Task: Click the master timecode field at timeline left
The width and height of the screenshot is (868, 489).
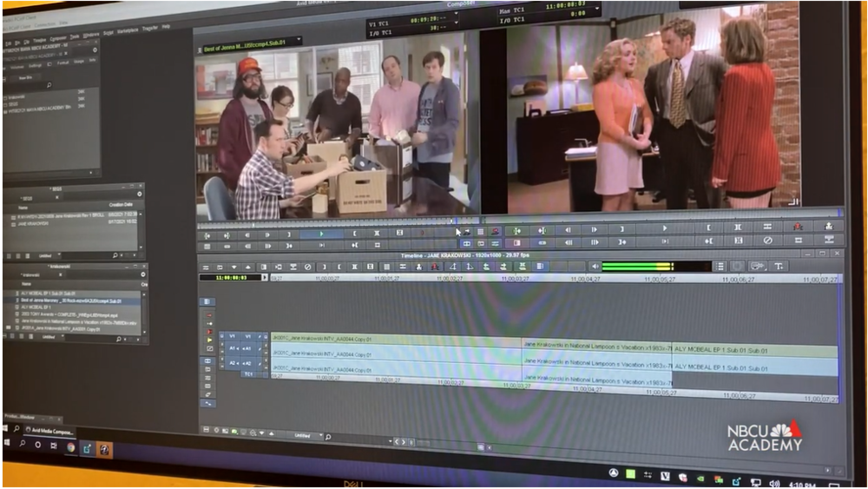Action: pos(232,277)
